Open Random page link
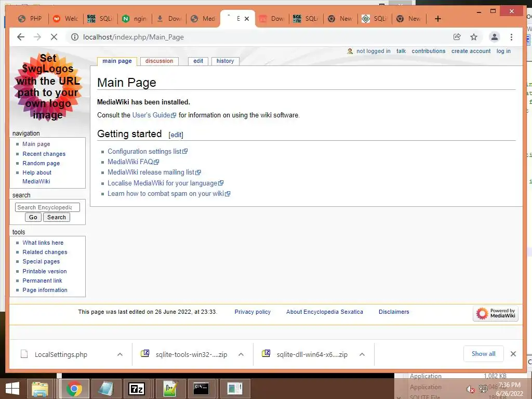Viewport: 532px width, 399px height. (x=41, y=163)
